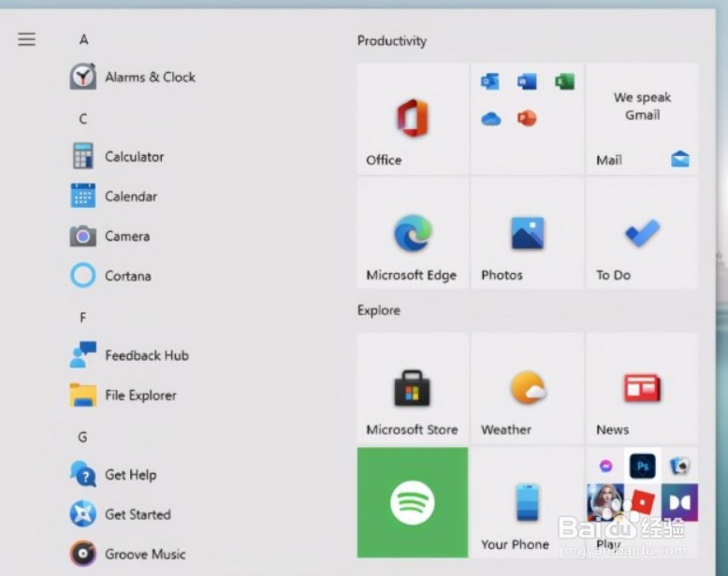This screenshot has width=728, height=576.
Task: Click the Roblox icon in the Play tile
Action: [642, 502]
